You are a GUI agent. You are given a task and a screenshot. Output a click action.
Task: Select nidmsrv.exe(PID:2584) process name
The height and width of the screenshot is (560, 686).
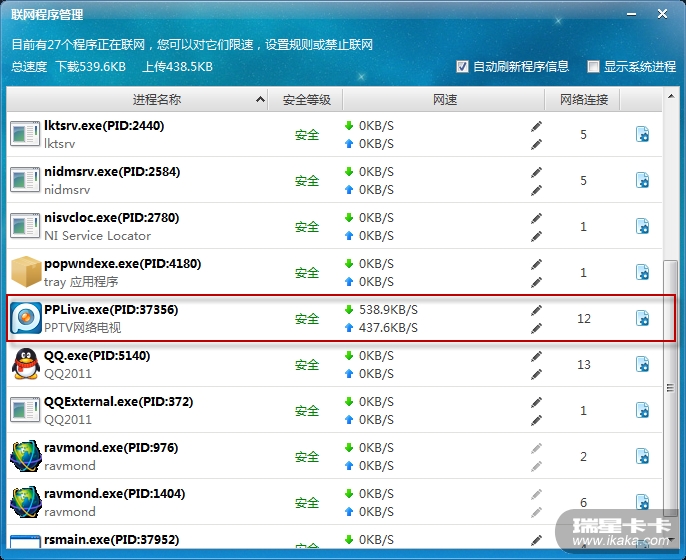pos(112,172)
